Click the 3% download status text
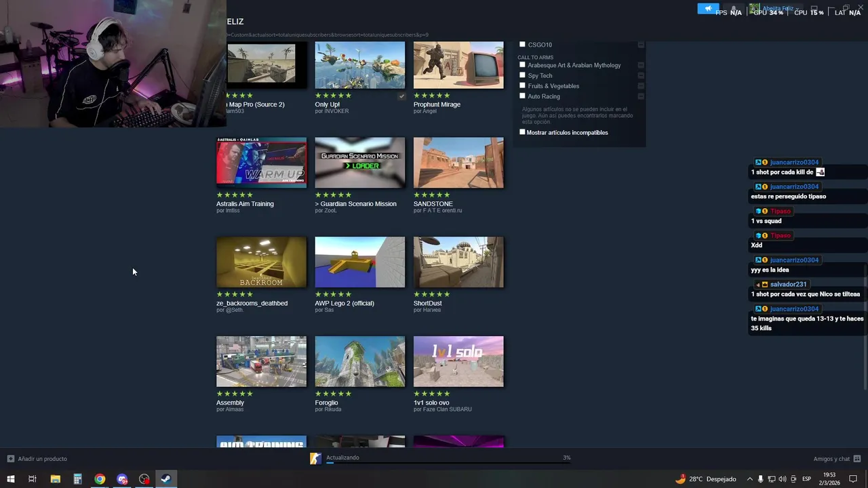 tap(566, 457)
